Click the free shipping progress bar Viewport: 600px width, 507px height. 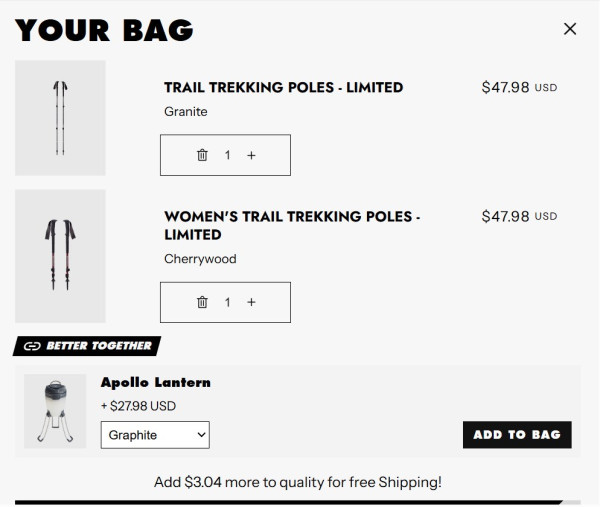coord(297,502)
